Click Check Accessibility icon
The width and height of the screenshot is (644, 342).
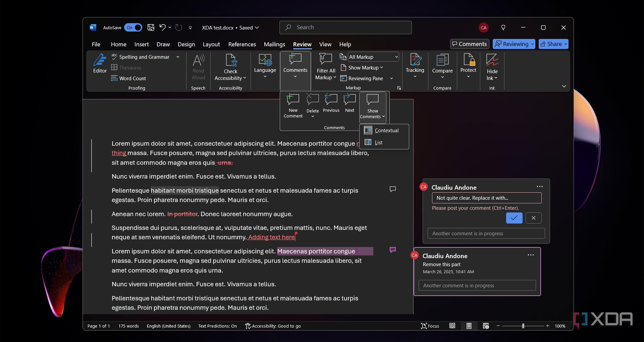tap(231, 60)
